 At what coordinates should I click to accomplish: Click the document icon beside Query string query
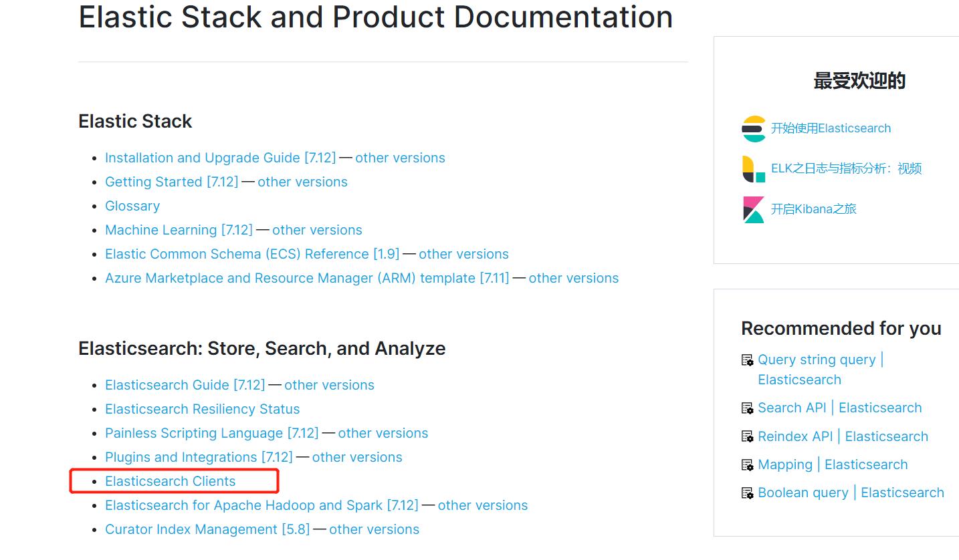(748, 361)
